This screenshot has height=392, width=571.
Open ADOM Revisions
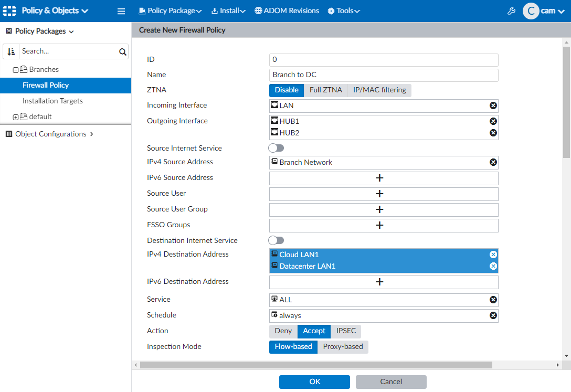287,11
